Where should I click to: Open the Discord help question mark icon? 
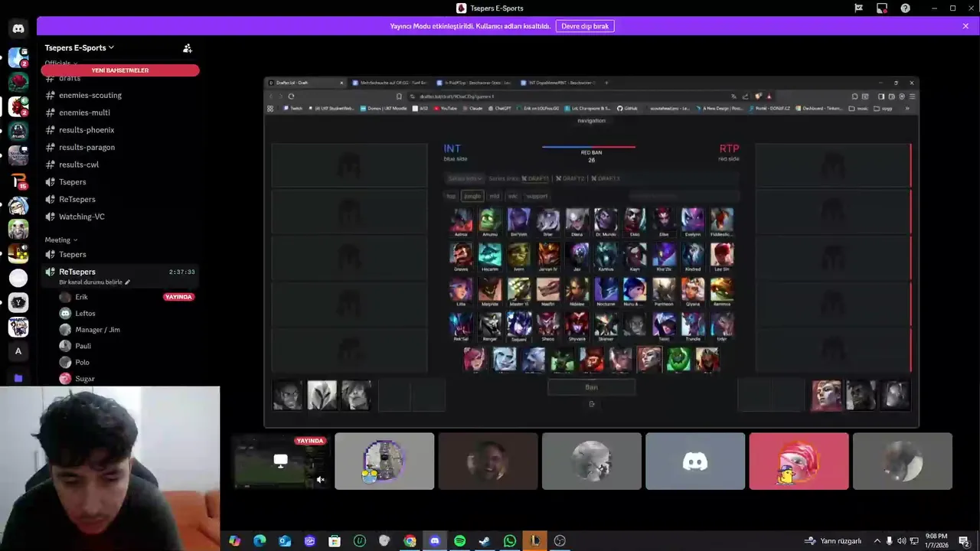point(906,8)
